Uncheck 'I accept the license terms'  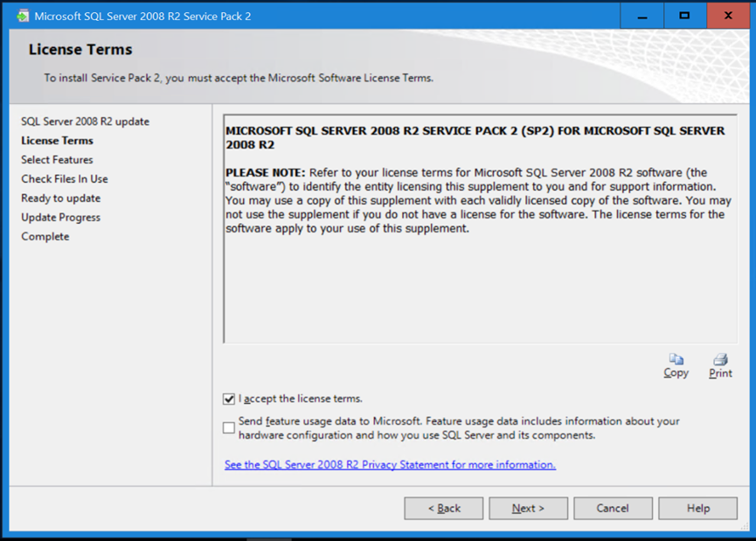point(229,399)
